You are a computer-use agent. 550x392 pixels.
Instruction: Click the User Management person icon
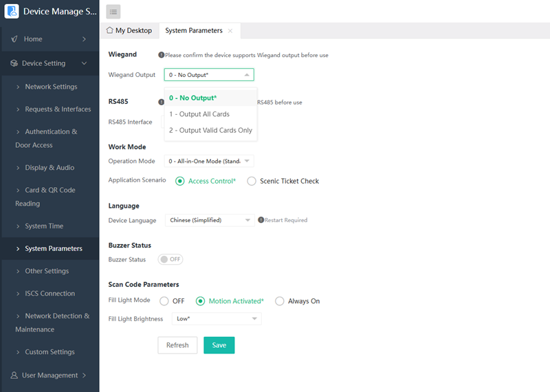click(14, 375)
